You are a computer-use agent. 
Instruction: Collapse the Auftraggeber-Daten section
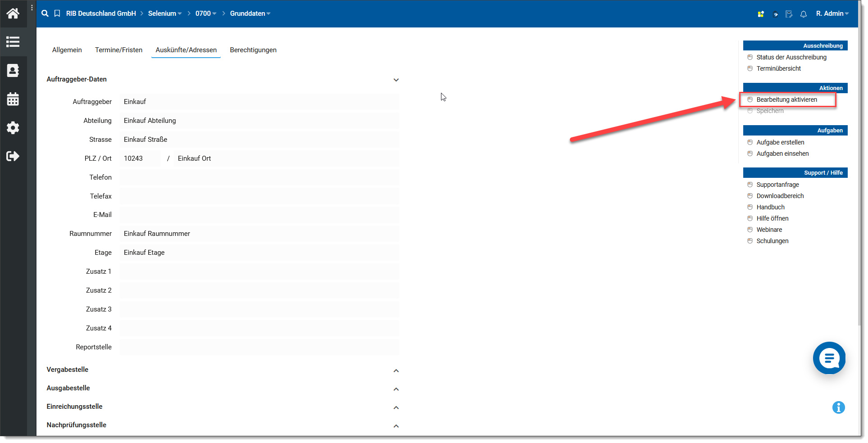point(396,80)
